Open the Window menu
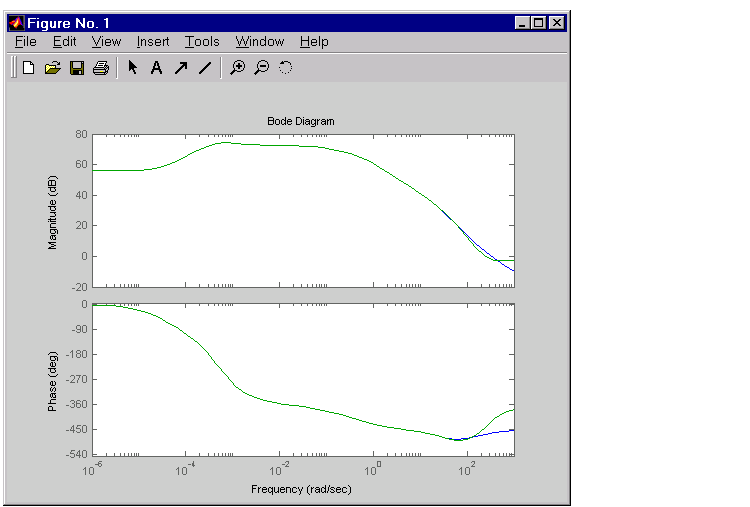This screenshot has width=750, height=507. [x=260, y=41]
